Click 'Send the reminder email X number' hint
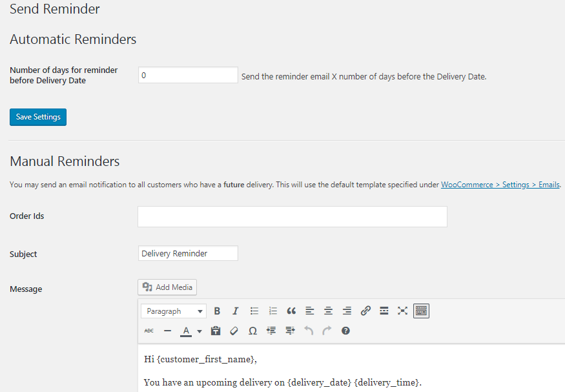This screenshot has width=565, height=392. (364, 76)
